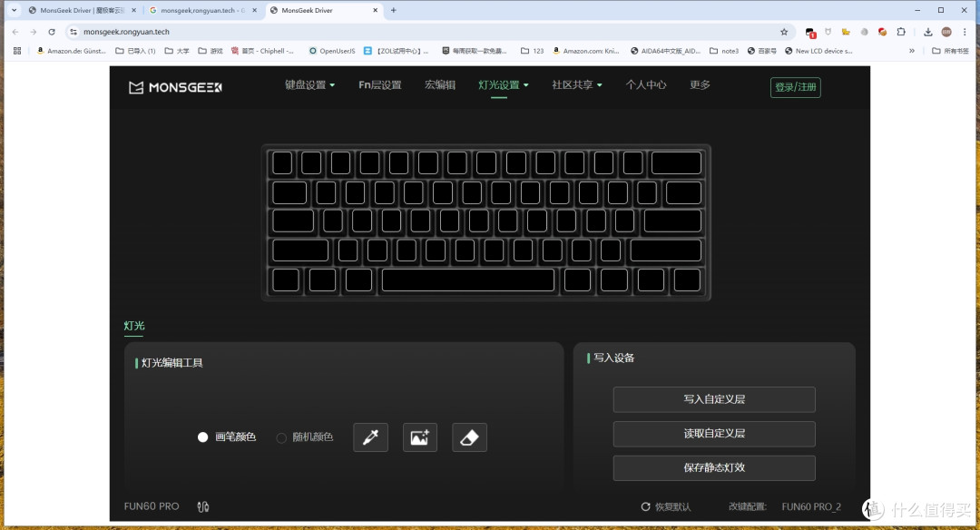Viewport: 980px width, 530px height.
Task: Open the 所有书签 folder
Action: click(950, 51)
